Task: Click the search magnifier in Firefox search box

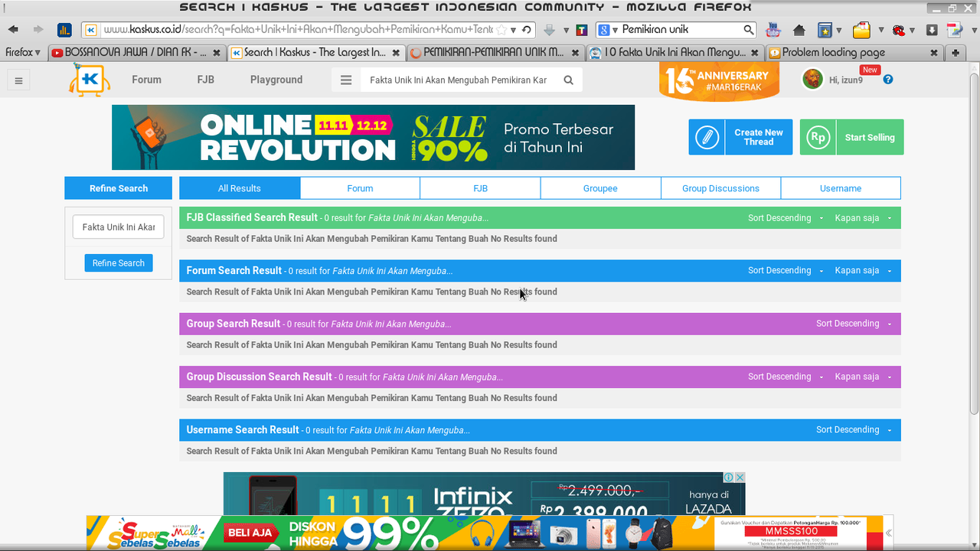Action: [749, 30]
